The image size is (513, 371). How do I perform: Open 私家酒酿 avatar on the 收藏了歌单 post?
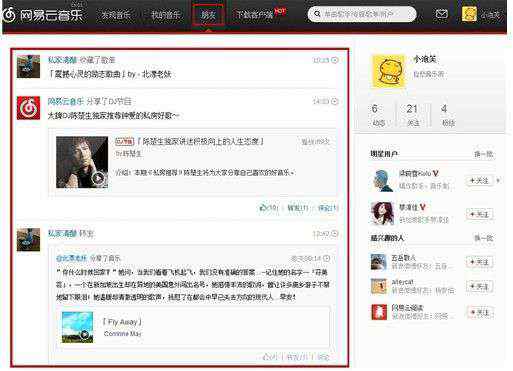click(x=28, y=66)
